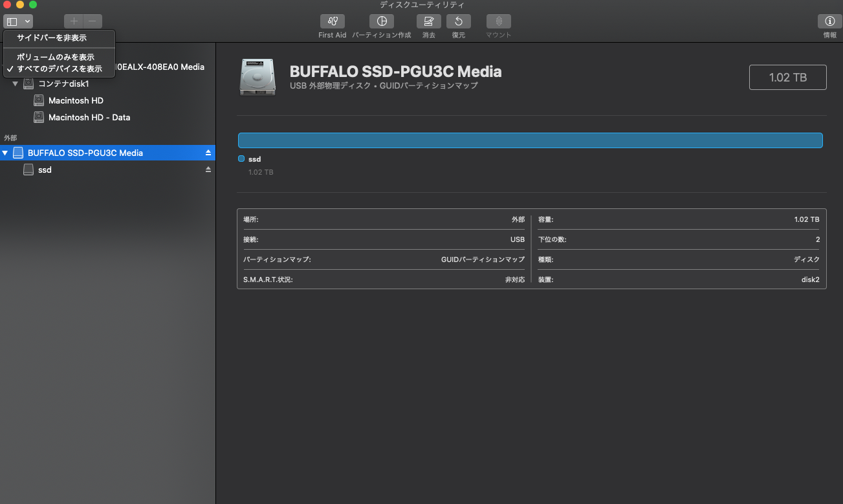
Task: Click the 容量 label in info table
Action: coord(546,219)
